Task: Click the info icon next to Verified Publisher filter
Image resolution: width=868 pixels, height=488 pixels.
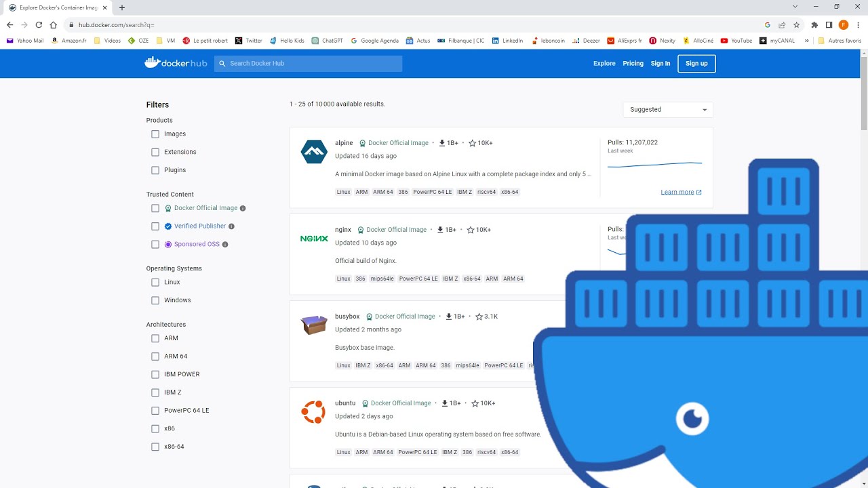Action: coord(231,226)
